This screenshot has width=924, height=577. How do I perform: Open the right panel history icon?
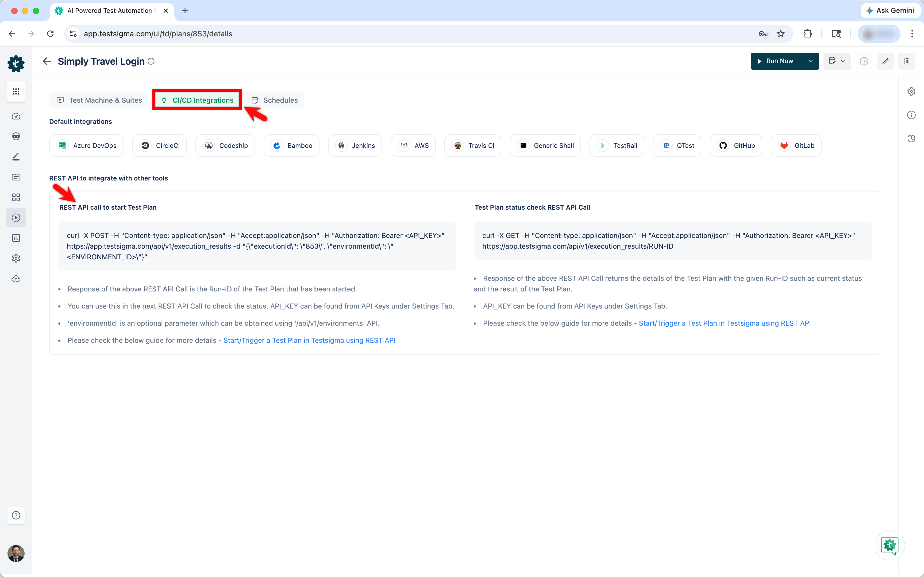pos(911,138)
